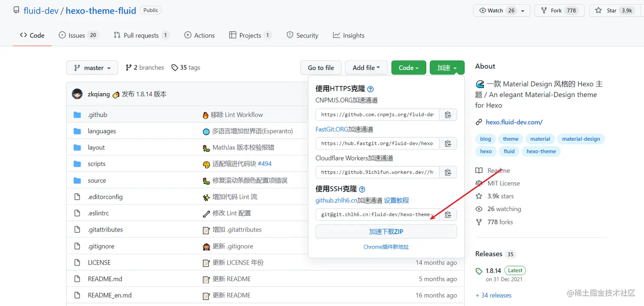Click the Fork button

click(558, 11)
